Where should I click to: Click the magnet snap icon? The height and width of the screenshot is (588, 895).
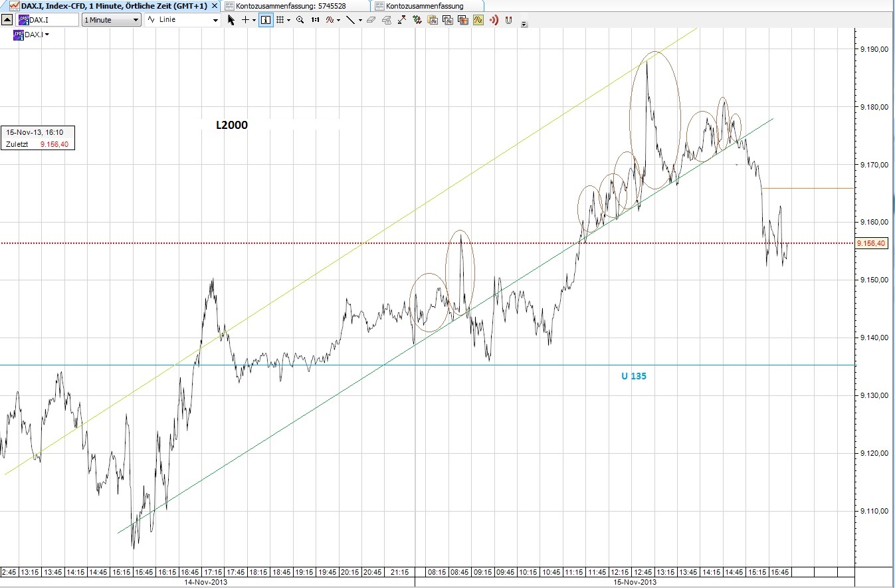tap(509, 20)
